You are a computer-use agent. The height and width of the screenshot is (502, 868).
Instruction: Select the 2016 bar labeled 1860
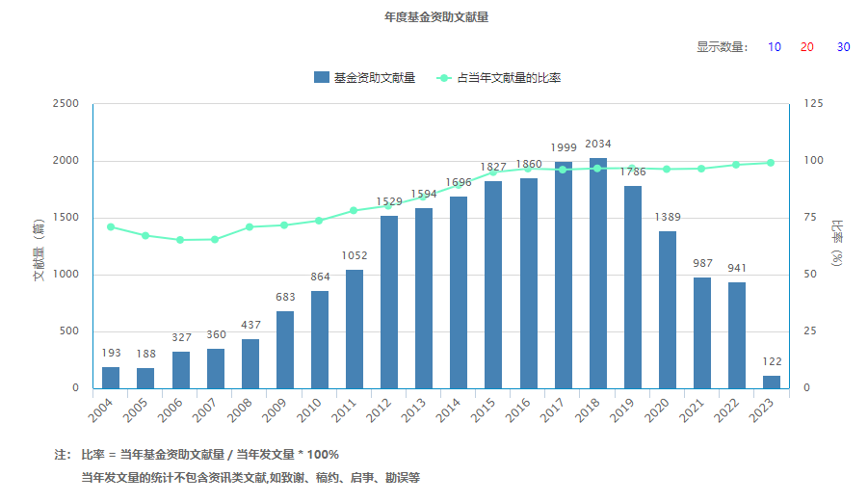(x=529, y=283)
